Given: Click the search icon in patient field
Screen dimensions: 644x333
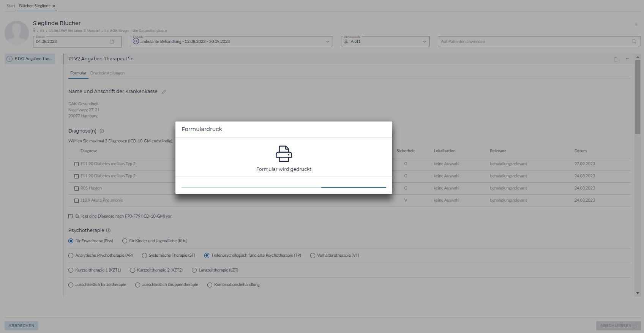Looking at the screenshot, I should (x=634, y=41).
